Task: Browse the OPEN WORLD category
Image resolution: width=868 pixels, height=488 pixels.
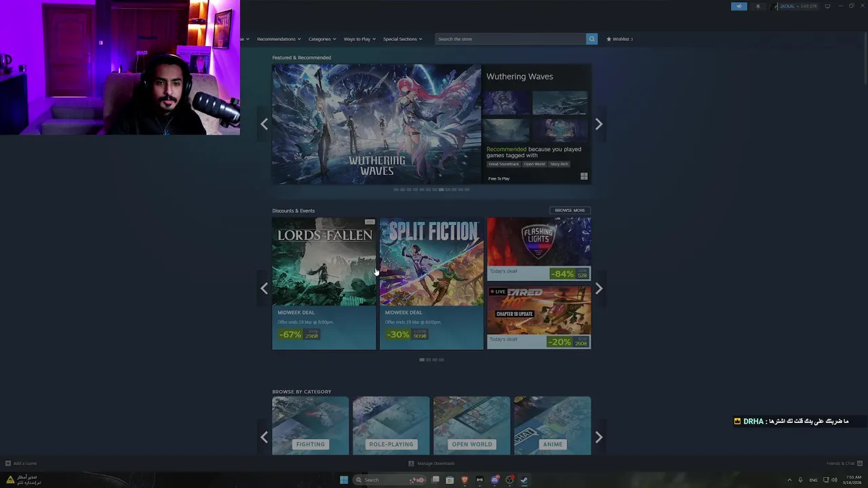Action: pyautogui.click(x=472, y=426)
